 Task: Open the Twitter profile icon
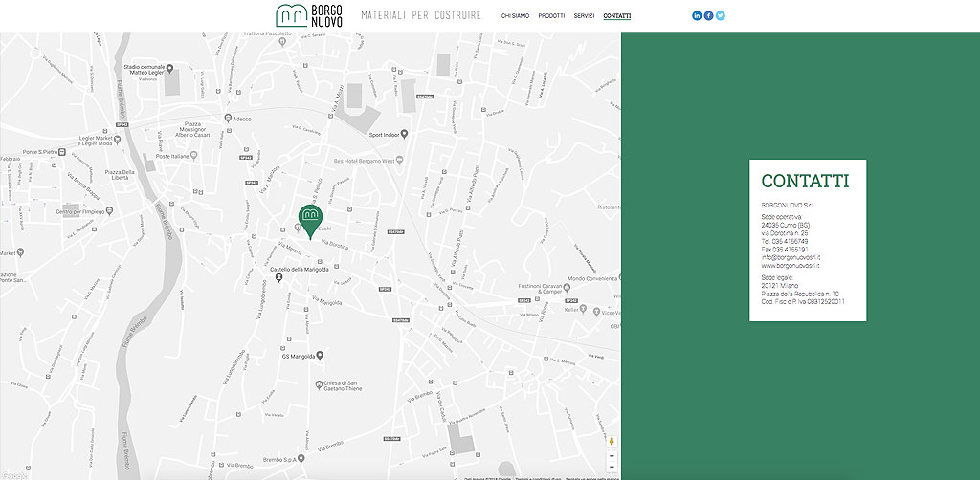[720, 15]
